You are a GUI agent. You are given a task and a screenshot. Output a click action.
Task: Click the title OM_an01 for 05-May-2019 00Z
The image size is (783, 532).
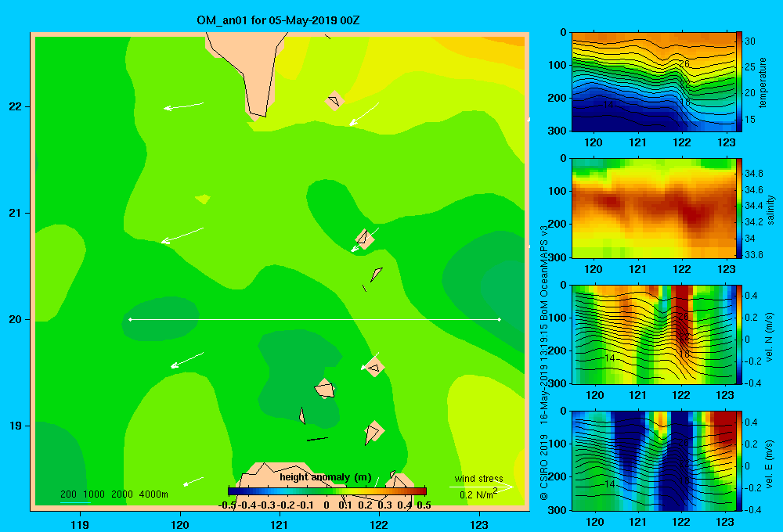tap(278, 20)
